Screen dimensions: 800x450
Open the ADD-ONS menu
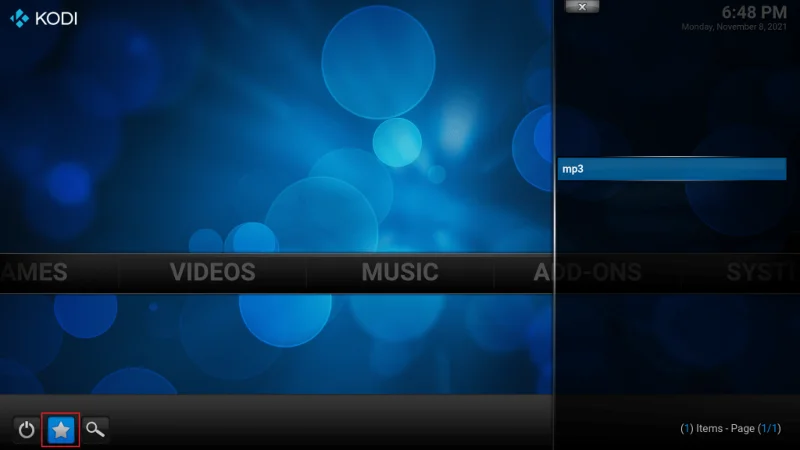(587, 272)
